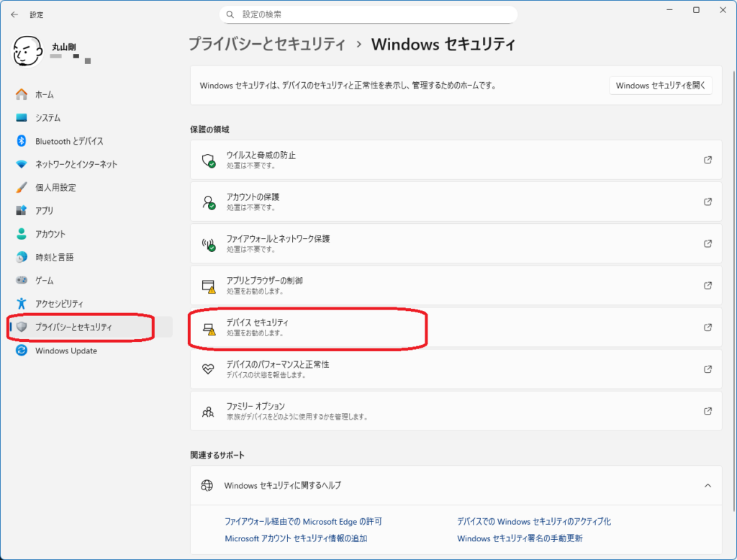
Task: Open external link icon for デバイス セキュリティ
Action: (x=707, y=328)
